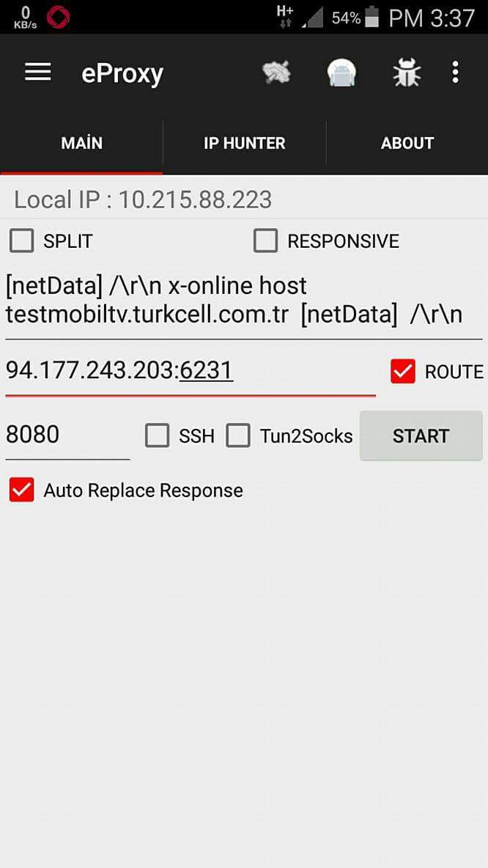Uncheck the ROUTE checkbox
Screen dimensions: 488x868
pyautogui.click(x=403, y=371)
